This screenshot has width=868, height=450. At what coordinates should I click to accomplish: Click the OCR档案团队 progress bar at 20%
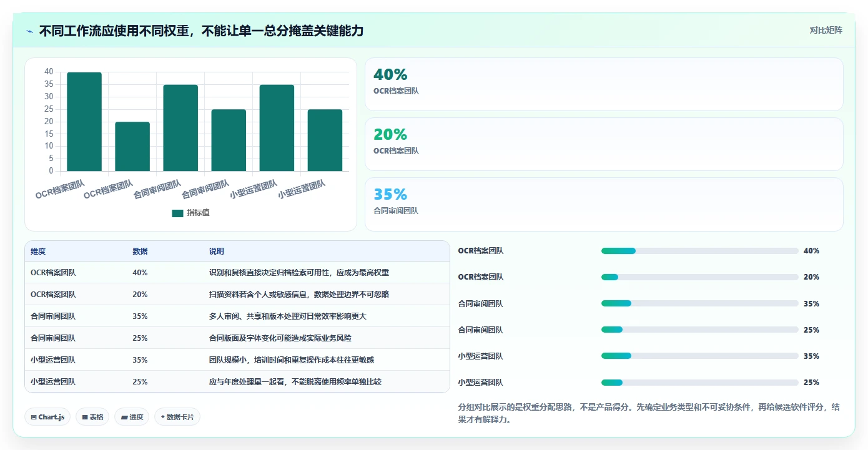[699, 277]
